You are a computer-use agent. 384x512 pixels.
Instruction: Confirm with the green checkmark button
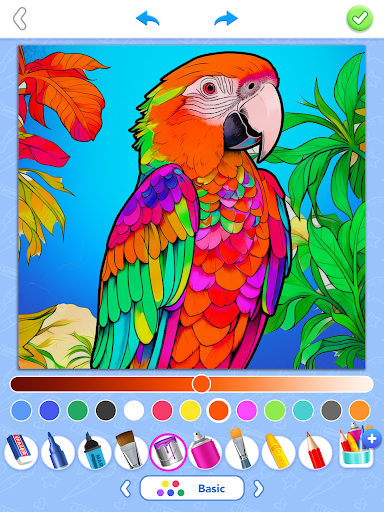point(360,18)
